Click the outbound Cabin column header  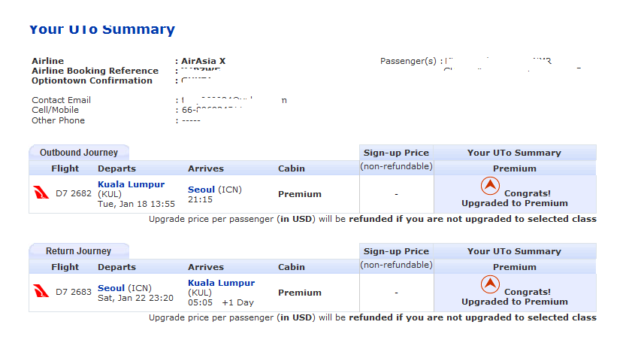(292, 168)
